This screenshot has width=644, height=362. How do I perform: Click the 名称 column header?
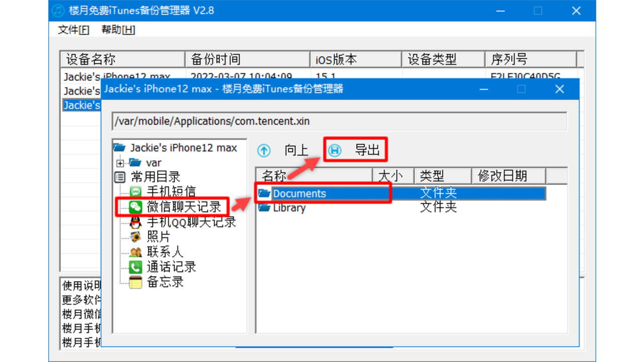click(x=282, y=175)
